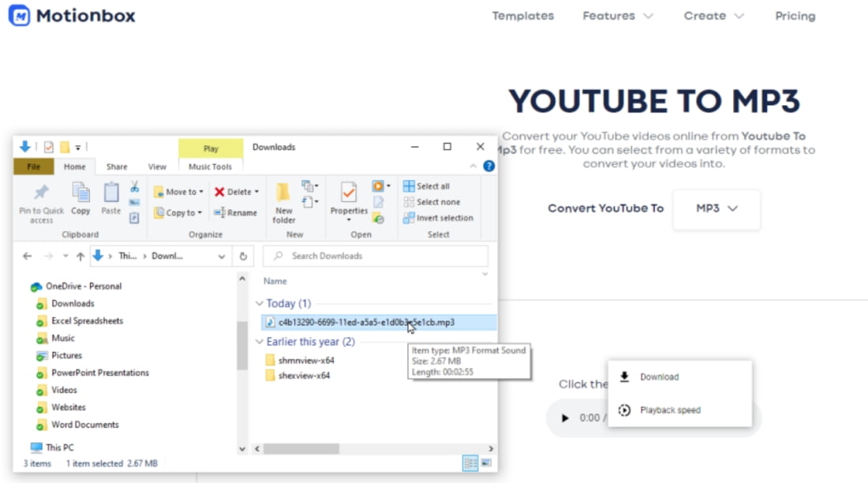Click Select none in ribbon
868x483 pixels.
pyautogui.click(x=432, y=202)
